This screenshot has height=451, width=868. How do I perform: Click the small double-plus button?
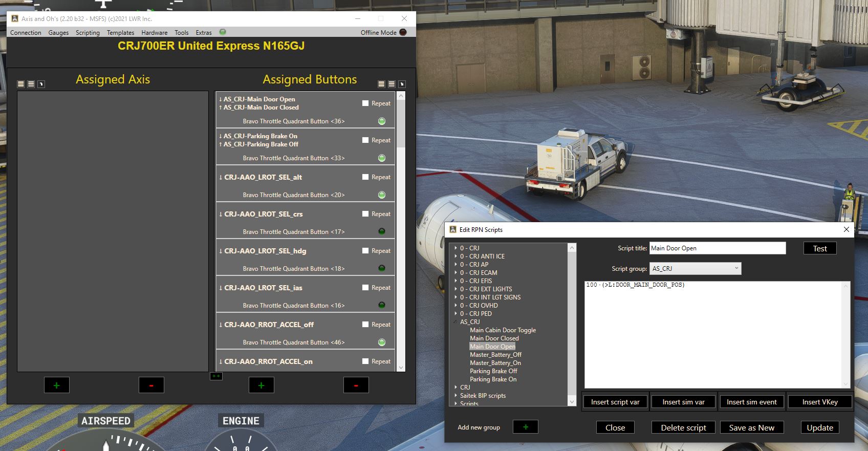216,376
